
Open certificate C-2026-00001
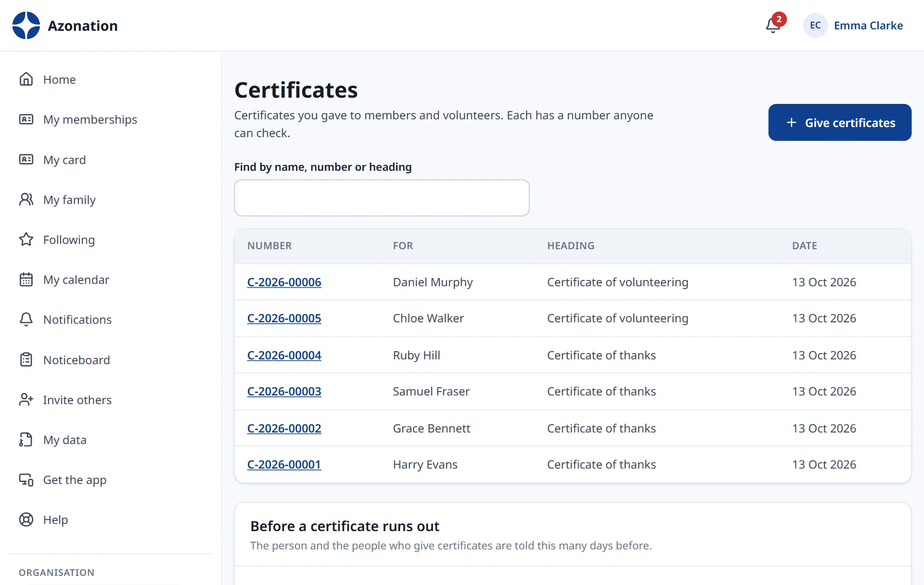click(x=284, y=465)
